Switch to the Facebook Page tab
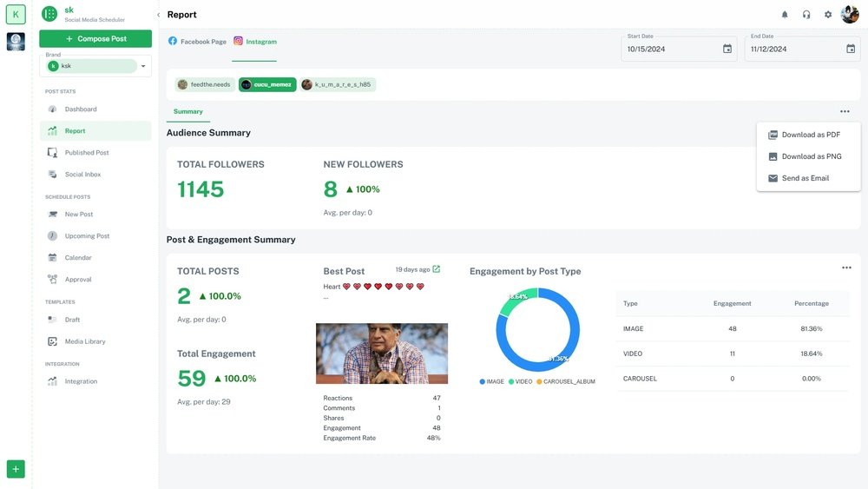The width and height of the screenshot is (868, 489). coord(197,42)
